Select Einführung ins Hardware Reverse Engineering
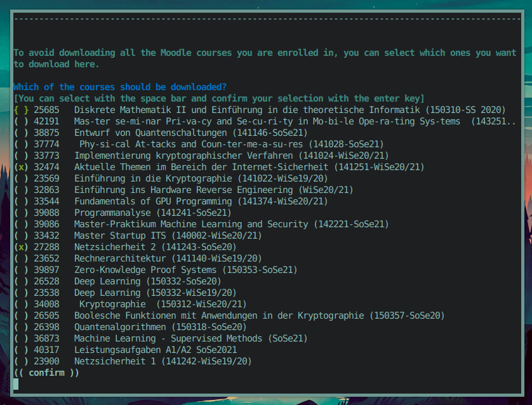 click(x=18, y=190)
